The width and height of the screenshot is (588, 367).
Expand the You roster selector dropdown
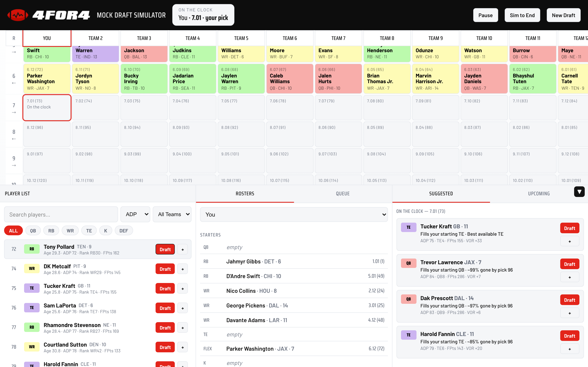[x=294, y=214]
